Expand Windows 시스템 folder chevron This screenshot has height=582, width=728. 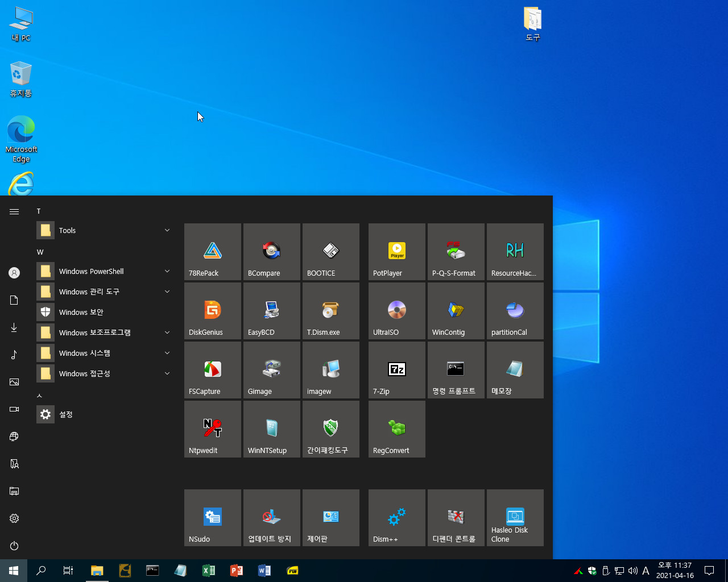click(167, 353)
